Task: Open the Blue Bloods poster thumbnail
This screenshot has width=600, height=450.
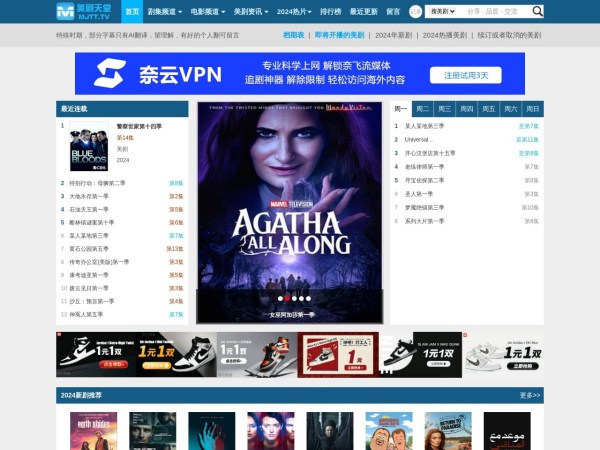Action: click(89, 146)
